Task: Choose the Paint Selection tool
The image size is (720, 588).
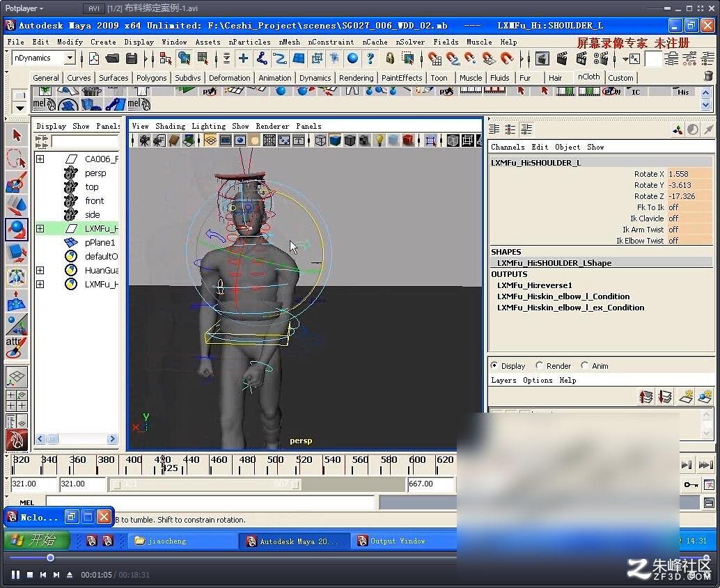Action: point(17,182)
